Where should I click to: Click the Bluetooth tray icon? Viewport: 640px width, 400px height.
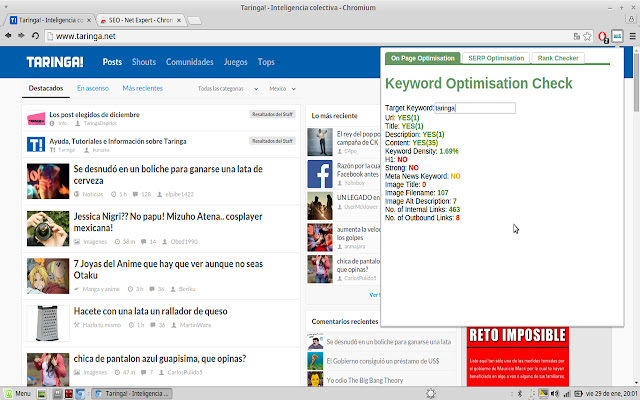point(520,393)
